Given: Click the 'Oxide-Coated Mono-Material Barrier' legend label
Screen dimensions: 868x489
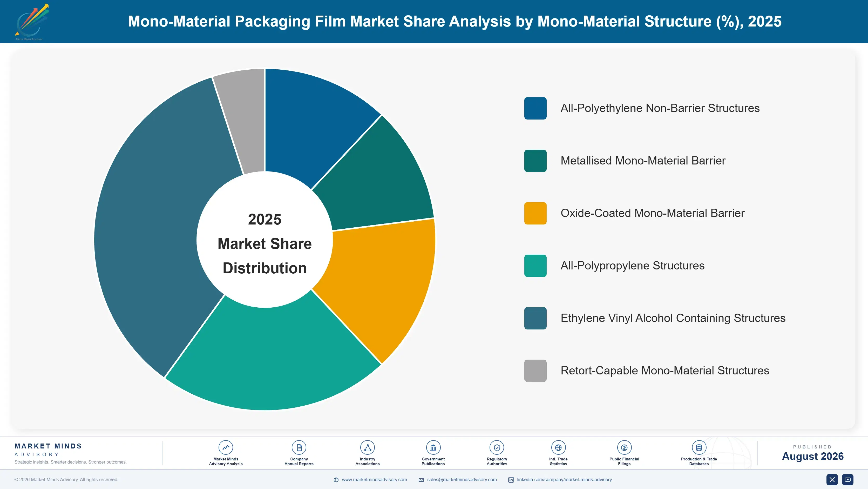Looking at the screenshot, I should [652, 213].
